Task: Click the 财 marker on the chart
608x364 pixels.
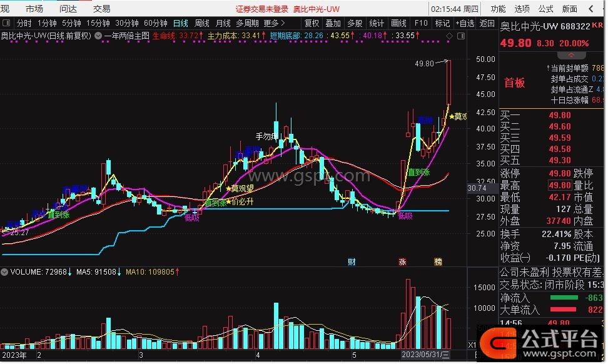Action: 352,261
